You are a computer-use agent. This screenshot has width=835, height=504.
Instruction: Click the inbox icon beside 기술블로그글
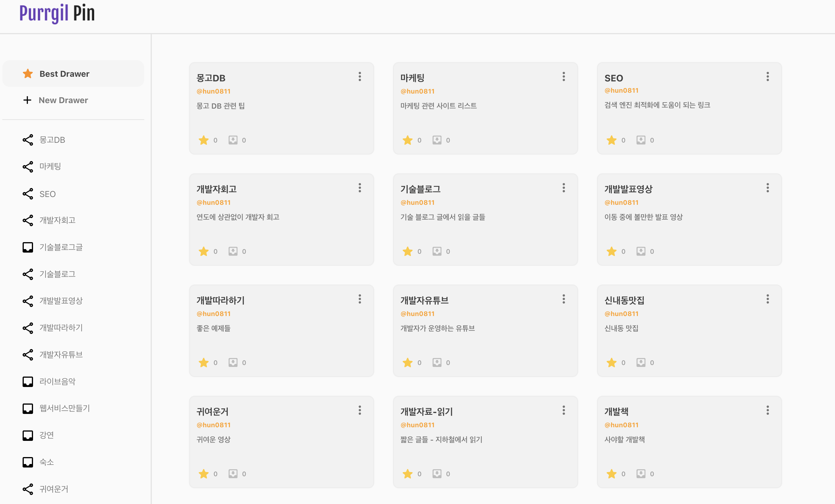point(28,247)
